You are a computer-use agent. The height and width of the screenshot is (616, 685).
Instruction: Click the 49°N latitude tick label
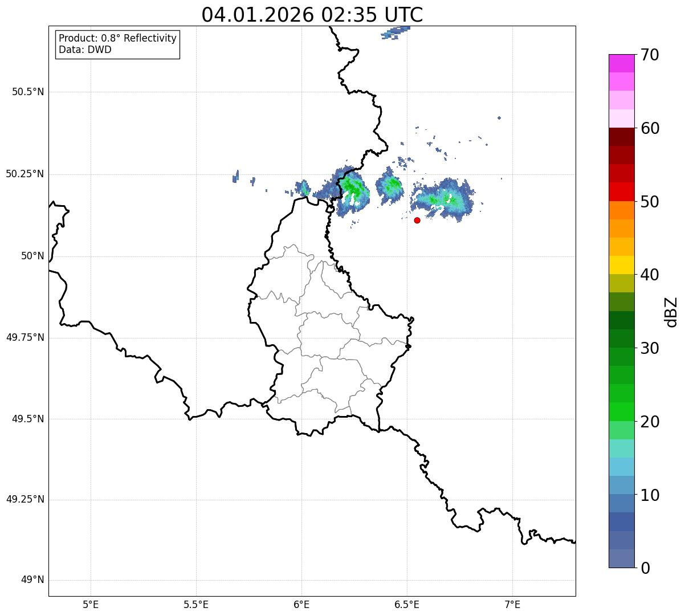(x=32, y=580)
